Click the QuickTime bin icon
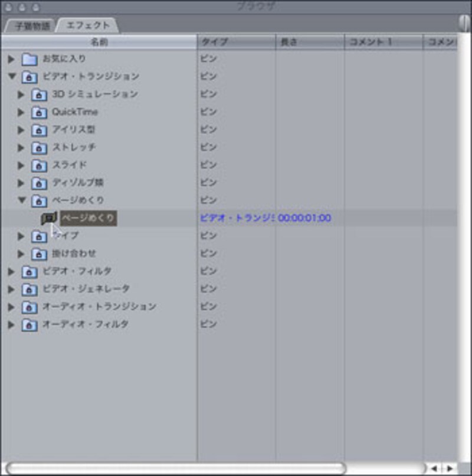The image size is (472, 476). [x=39, y=113]
